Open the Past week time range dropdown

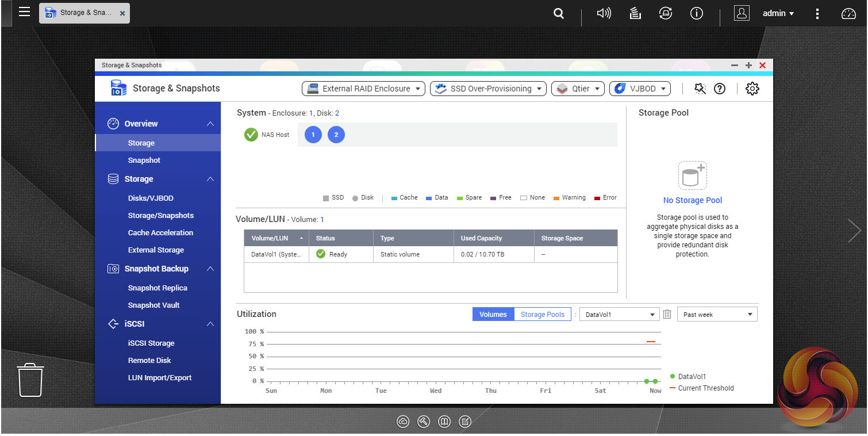[x=717, y=315]
